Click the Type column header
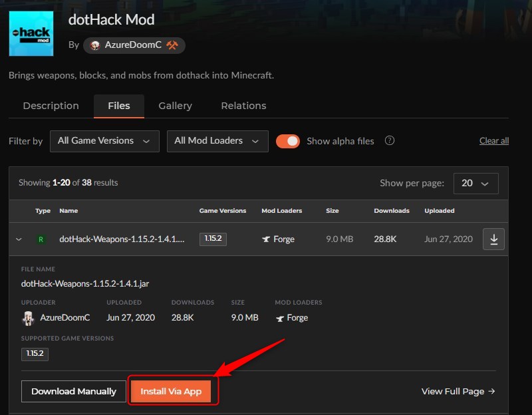This screenshot has height=415, width=532. click(x=43, y=211)
